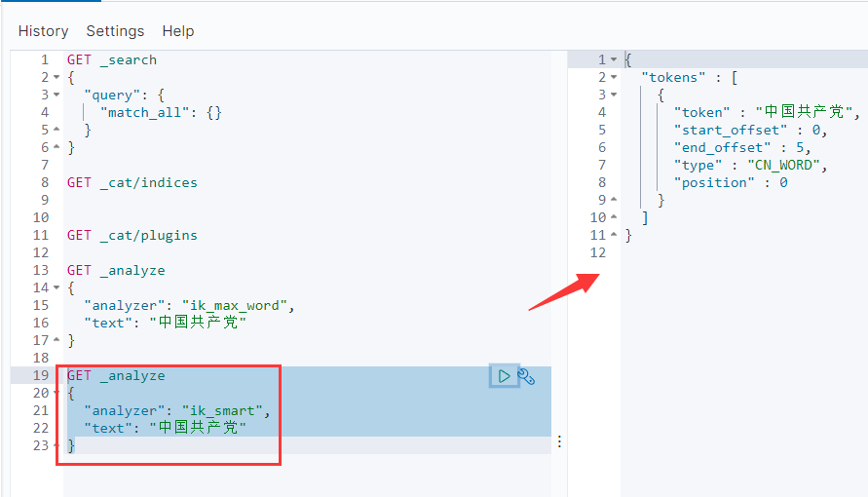
Task: Click line number 12 in the output gutter
Action: [x=598, y=253]
